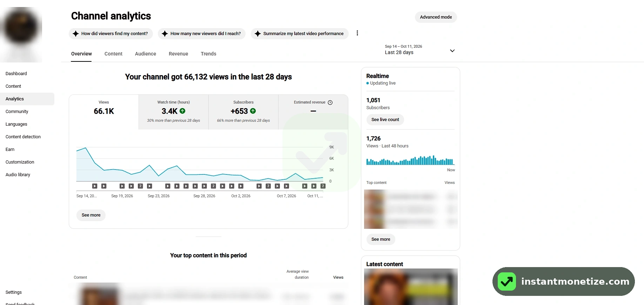This screenshot has height=305, width=644.
Task: Select the Subscribers +653 metric card
Action: click(243, 112)
